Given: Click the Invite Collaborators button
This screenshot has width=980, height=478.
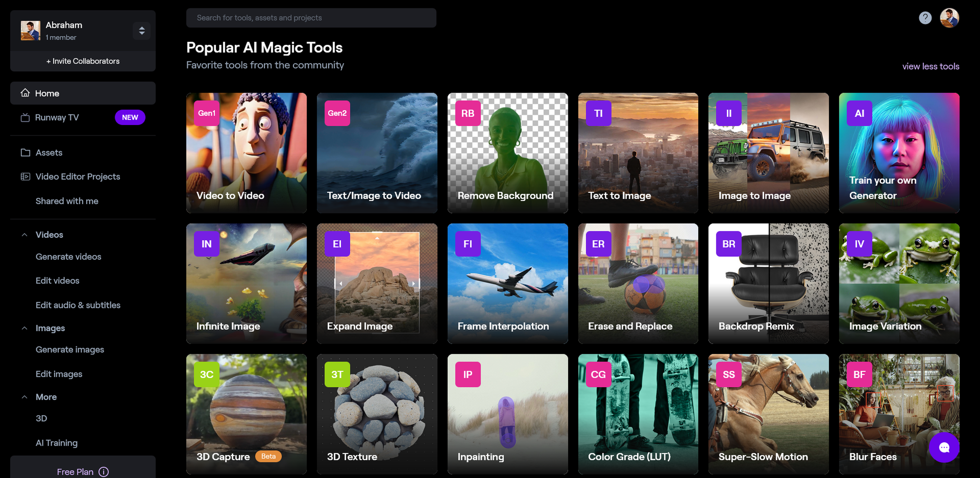Looking at the screenshot, I should tap(82, 61).
